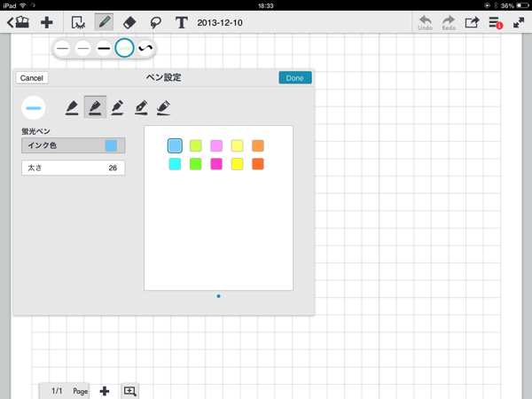
Task: Select the view-only cursor mode icon
Action: pos(78,23)
